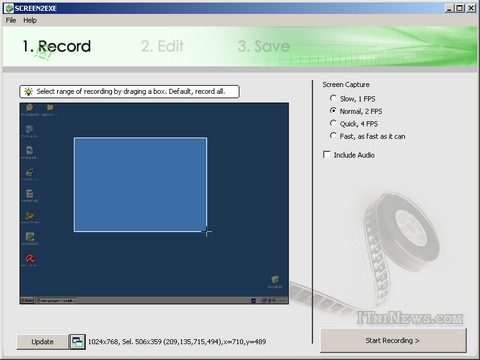This screenshot has width=480, height=360.
Task: Click the Recycle Bin icon in preview
Action: (x=275, y=282)
